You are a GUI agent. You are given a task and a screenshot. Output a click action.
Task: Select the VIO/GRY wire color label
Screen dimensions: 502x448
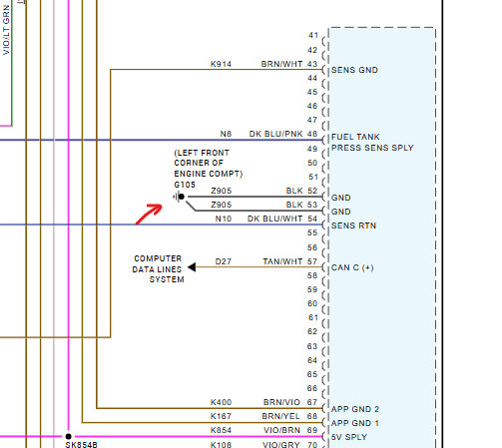[x=281, y=444]
